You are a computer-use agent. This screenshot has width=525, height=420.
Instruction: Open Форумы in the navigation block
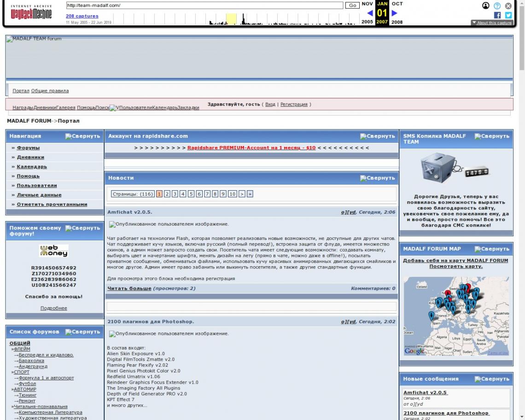pos(28,148)
